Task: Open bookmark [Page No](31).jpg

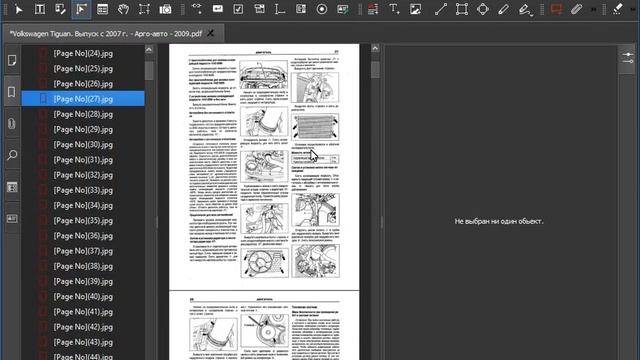Action: 83,160
